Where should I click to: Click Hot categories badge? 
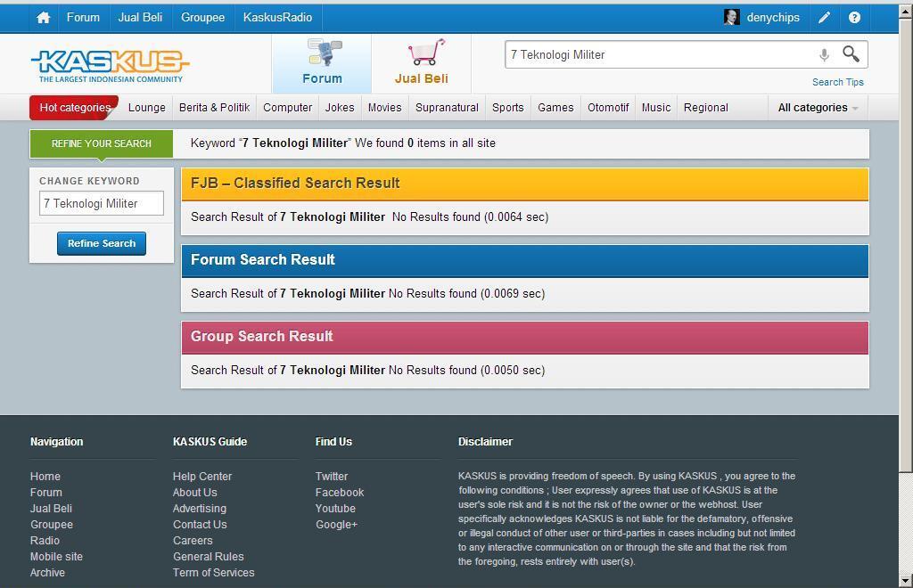[75, 108]
